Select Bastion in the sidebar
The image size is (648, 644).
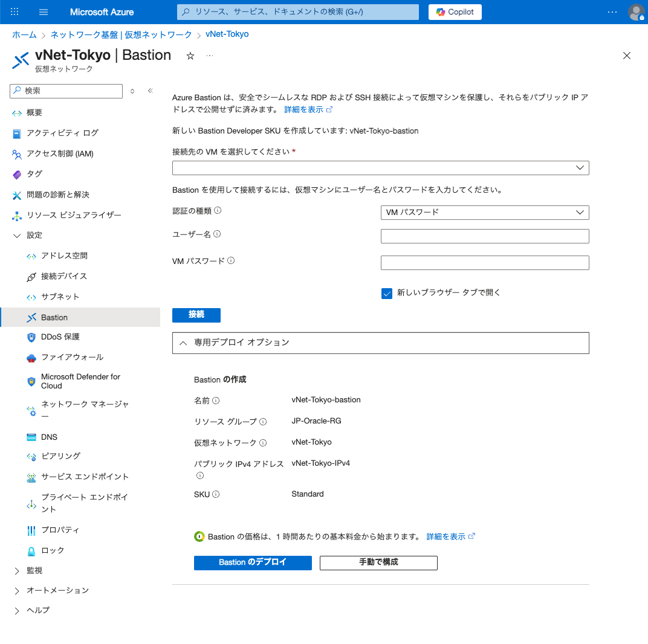click(x=80, y=317)
